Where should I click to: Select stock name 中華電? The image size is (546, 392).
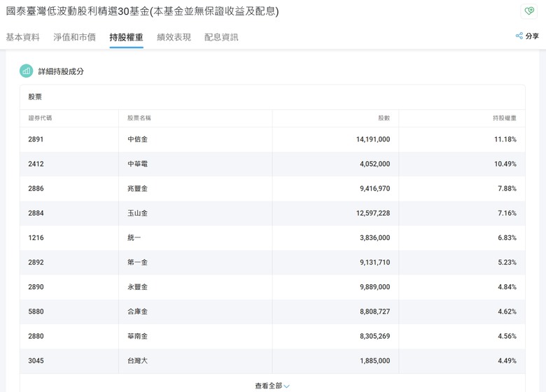[137, 164]
